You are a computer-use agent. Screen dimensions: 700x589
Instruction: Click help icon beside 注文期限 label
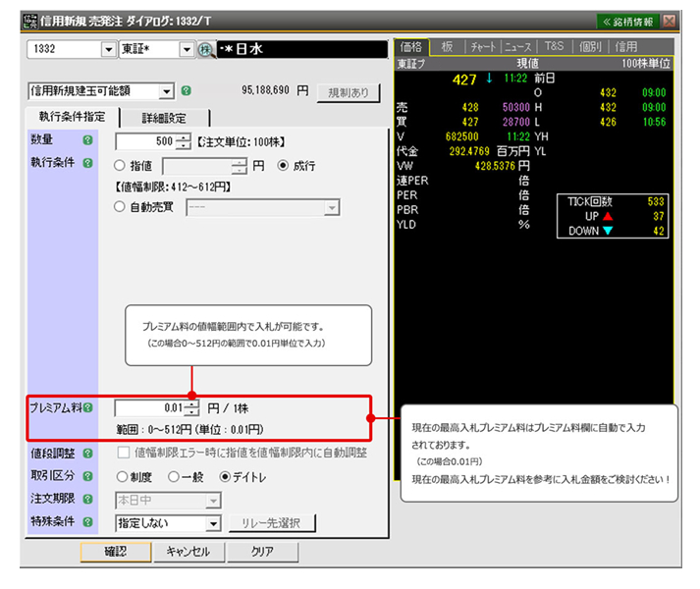coord(88,499)
